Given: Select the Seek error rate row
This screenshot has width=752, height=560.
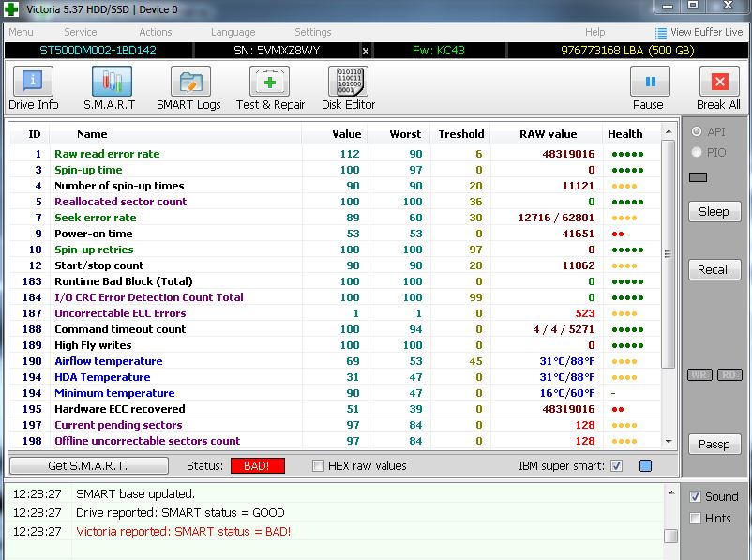Looking at the screenshot, I should tap(335, 218).
